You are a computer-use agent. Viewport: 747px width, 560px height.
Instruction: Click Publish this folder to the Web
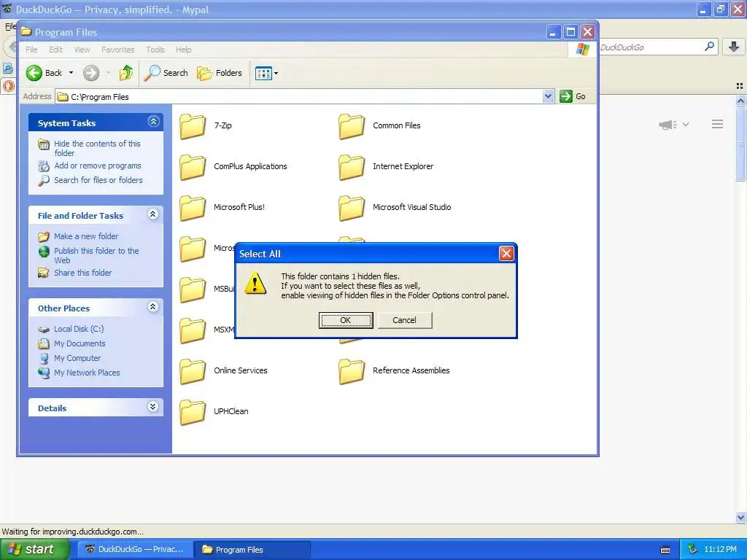[x=96, y=255]
